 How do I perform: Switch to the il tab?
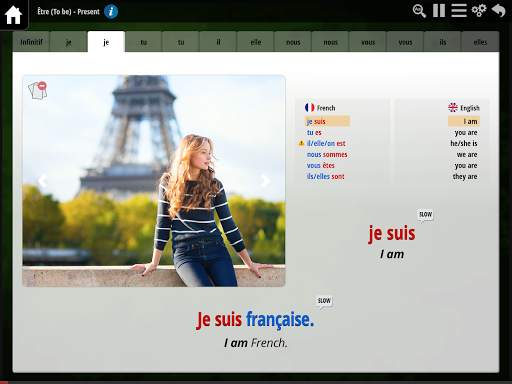pyautogui.click(x=218, y=42)
